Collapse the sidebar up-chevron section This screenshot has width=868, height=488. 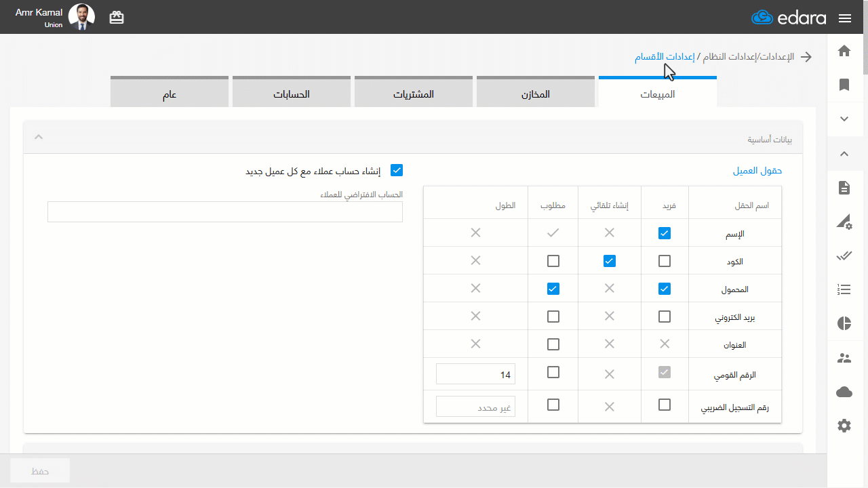point(844,154)
